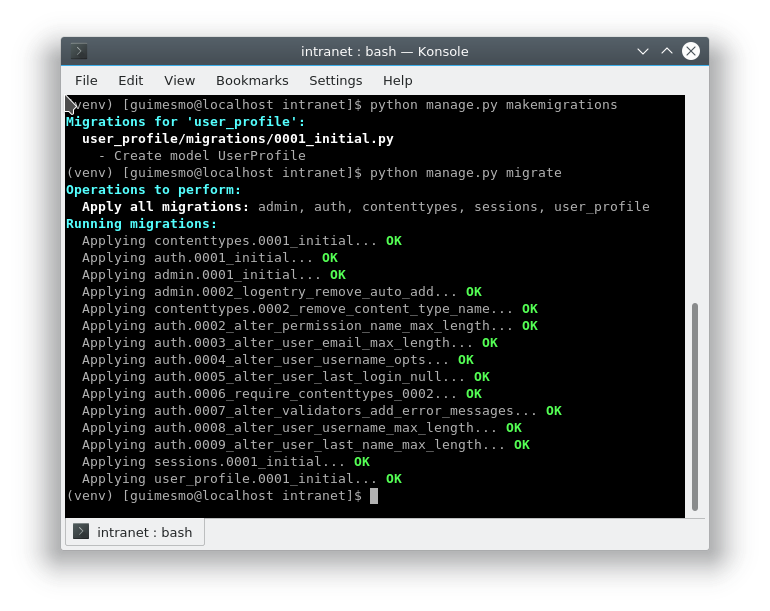Viewport: 770px width, 611px height.
Task: Open the Bookmarks menu
Action: pyautogui.click(x=252, y=81)
